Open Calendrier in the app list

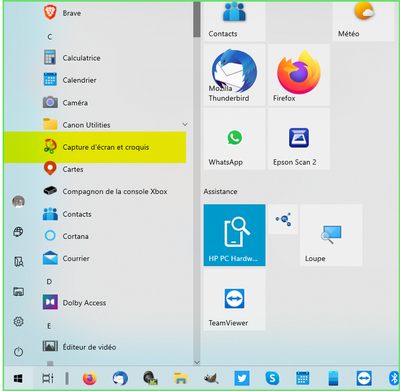click(70, 80)
